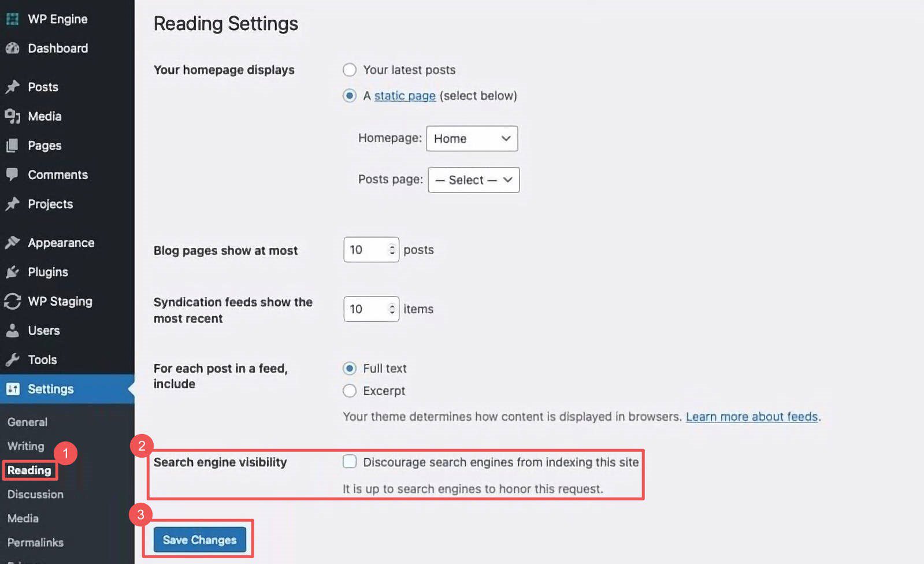
Task: Open the Permalinks settings menu item
Action: pos(35,542)
